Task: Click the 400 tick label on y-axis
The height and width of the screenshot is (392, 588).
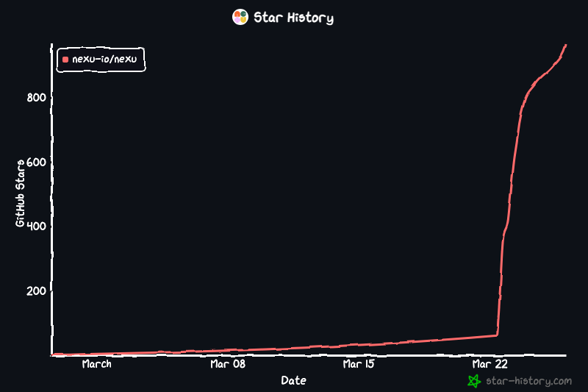Action: (x=36, y=227)
